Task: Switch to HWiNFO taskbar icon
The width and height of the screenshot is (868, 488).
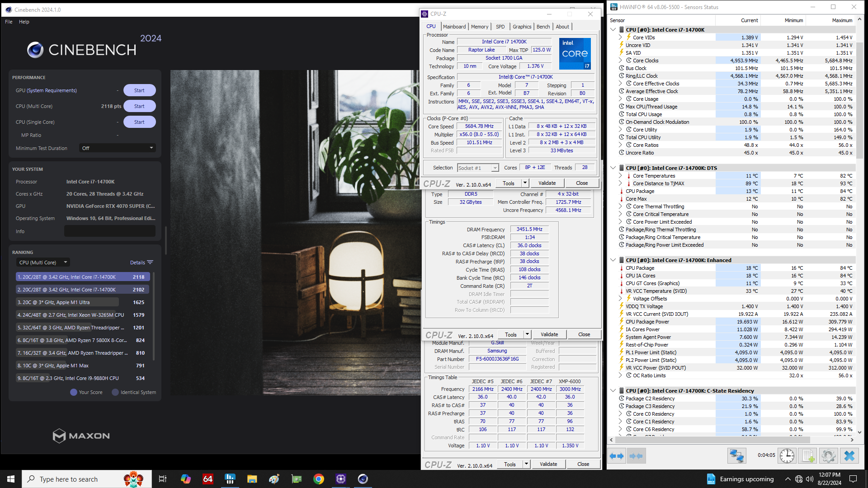Action: pyautogui.click(x=230, y=479)
